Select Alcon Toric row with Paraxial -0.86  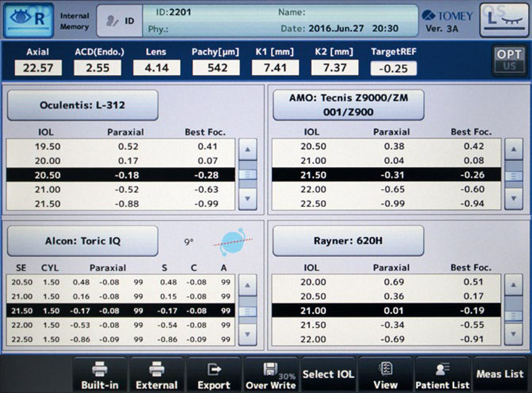tap(120, 339)
